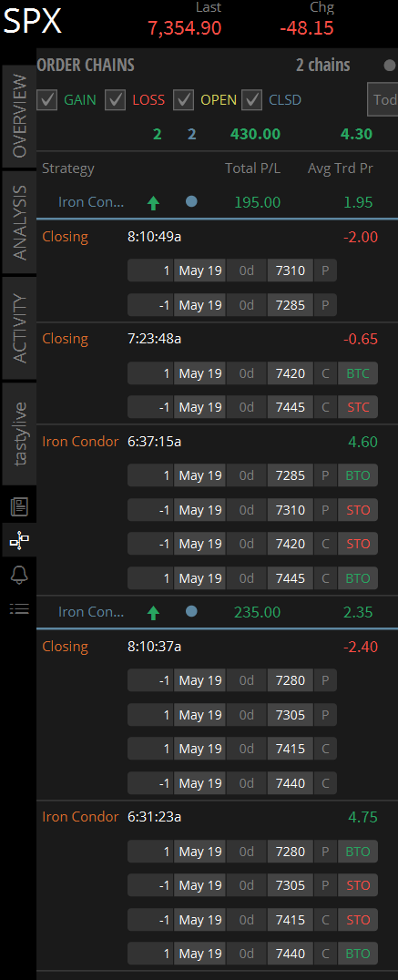Switch to the ACTIVITY tab
Image resolution: width=398 pixels, height=980 pixels.
[19, 328]
